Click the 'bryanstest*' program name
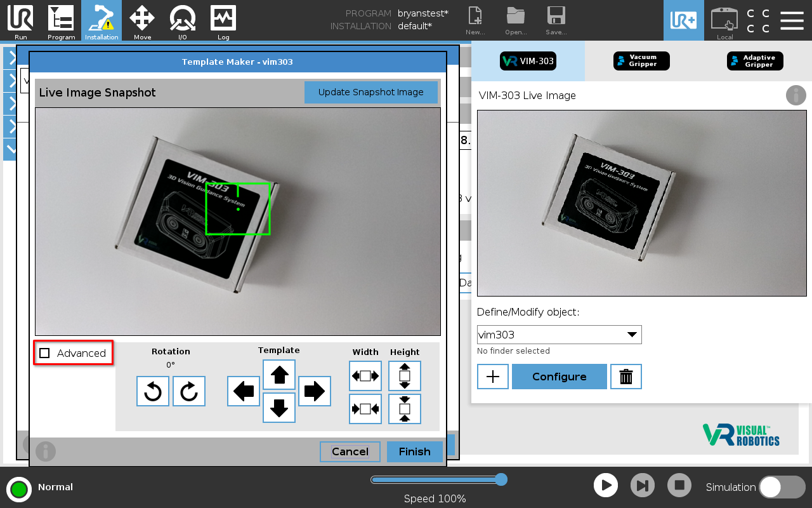The height and width of the screenshot is (508, 812). point(423,13)
